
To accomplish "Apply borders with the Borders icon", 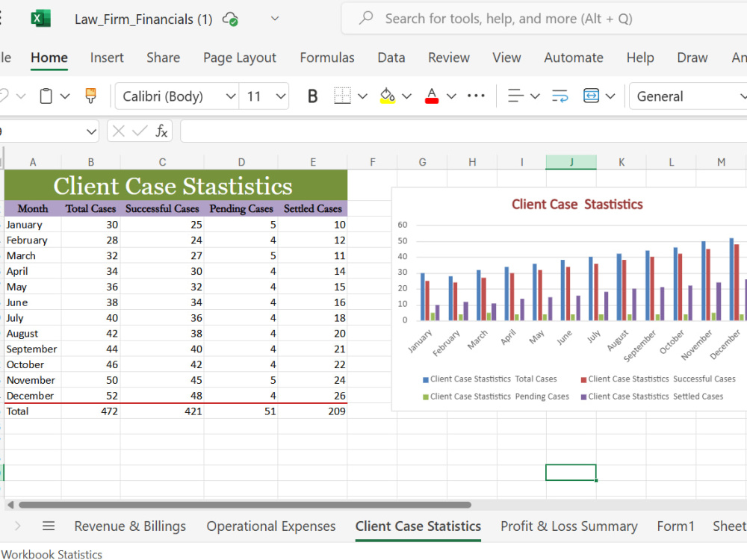I will tap(342, 96).
